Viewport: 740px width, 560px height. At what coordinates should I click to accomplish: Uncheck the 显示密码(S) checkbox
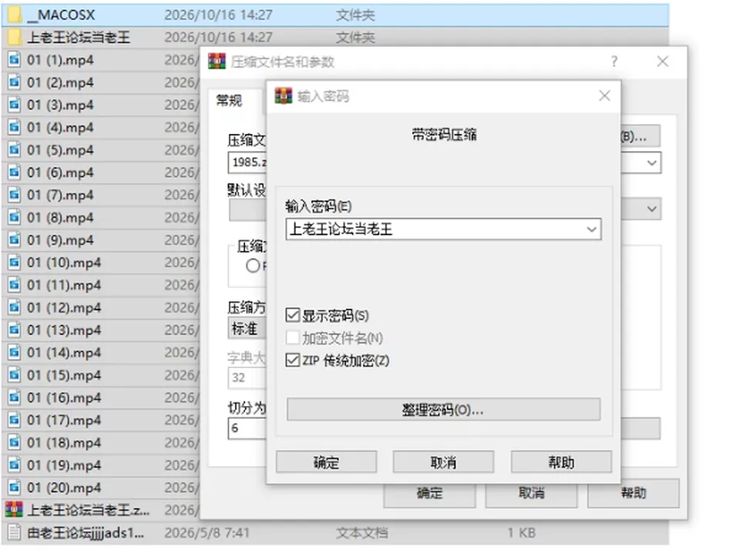click(x=293, y=315)
